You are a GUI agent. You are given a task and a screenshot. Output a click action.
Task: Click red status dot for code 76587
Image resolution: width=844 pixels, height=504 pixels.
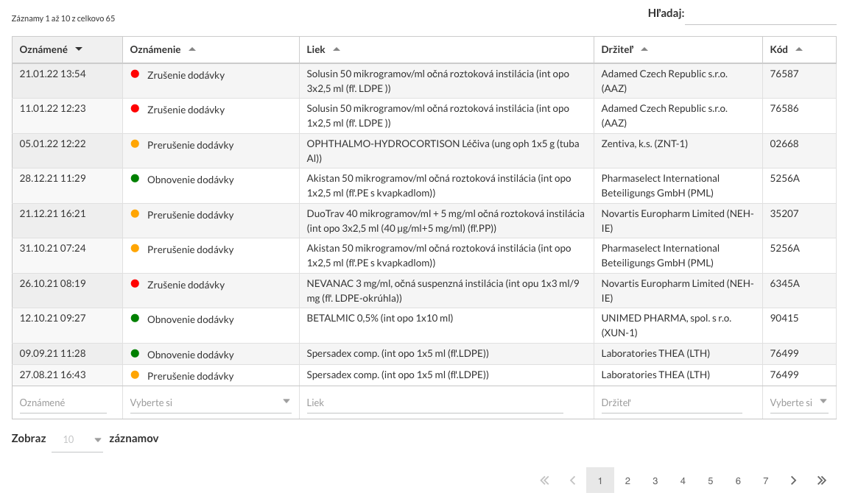click(x=135, y=74)
